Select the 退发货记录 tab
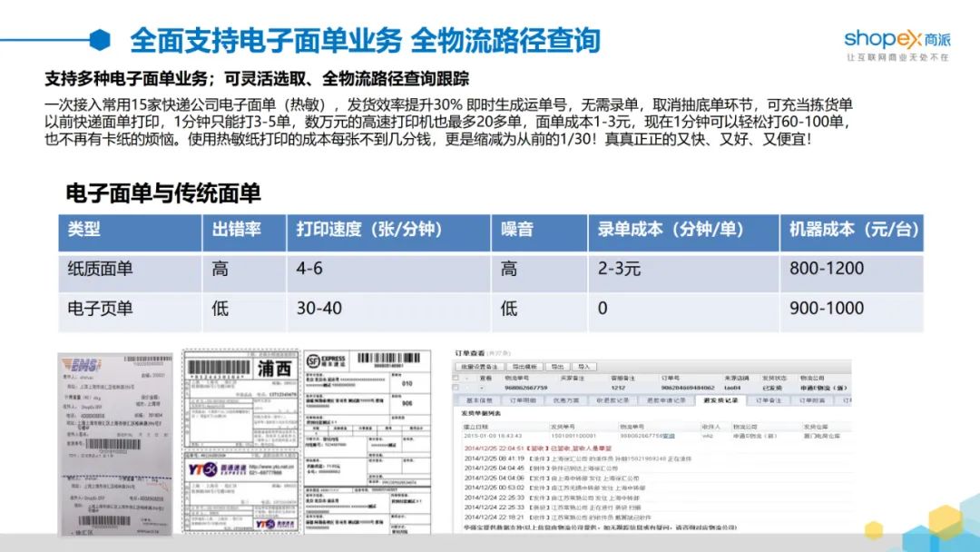 720,400
